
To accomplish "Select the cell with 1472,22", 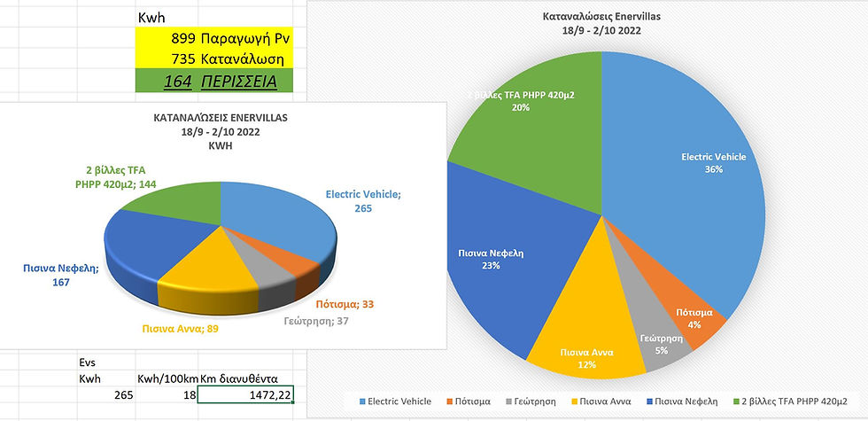I will 244,394.
